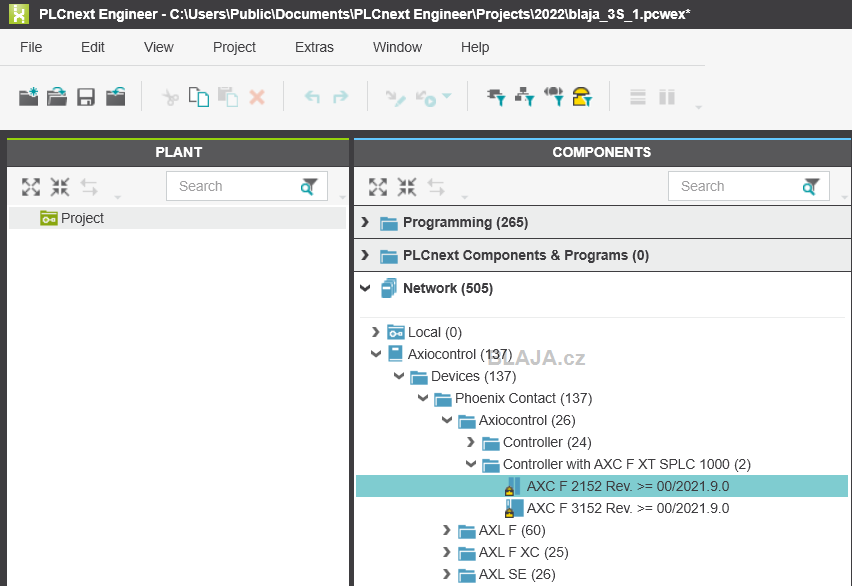852x586 pixels.
Task: Click the AXL SE (26) folder label
Action: point(517,575)
